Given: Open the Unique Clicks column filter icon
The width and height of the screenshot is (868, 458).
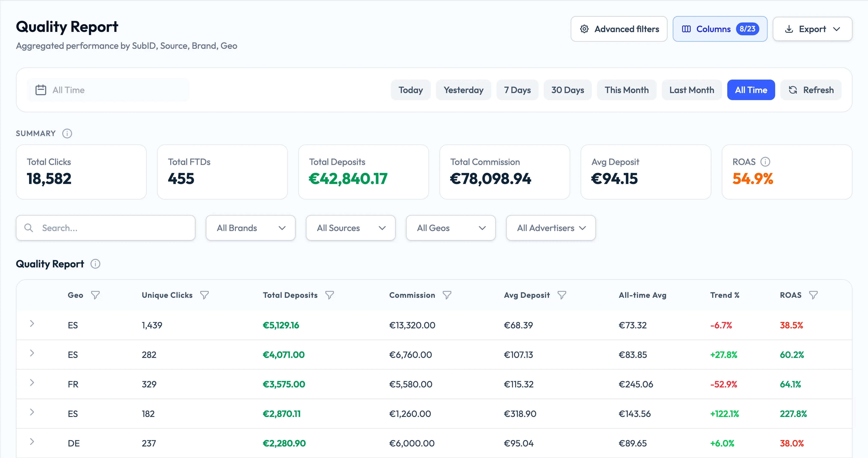Looking at the screenshot, I should tap(204, 295).
